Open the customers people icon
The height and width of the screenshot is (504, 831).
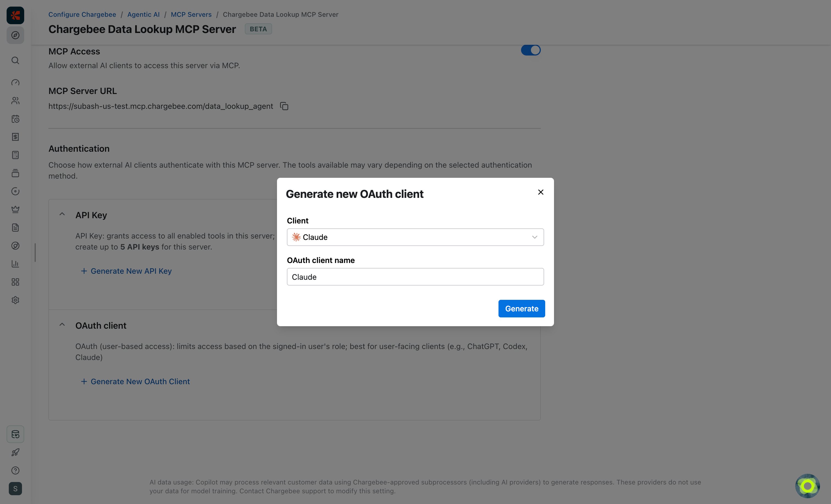click(x=15, y=101)
